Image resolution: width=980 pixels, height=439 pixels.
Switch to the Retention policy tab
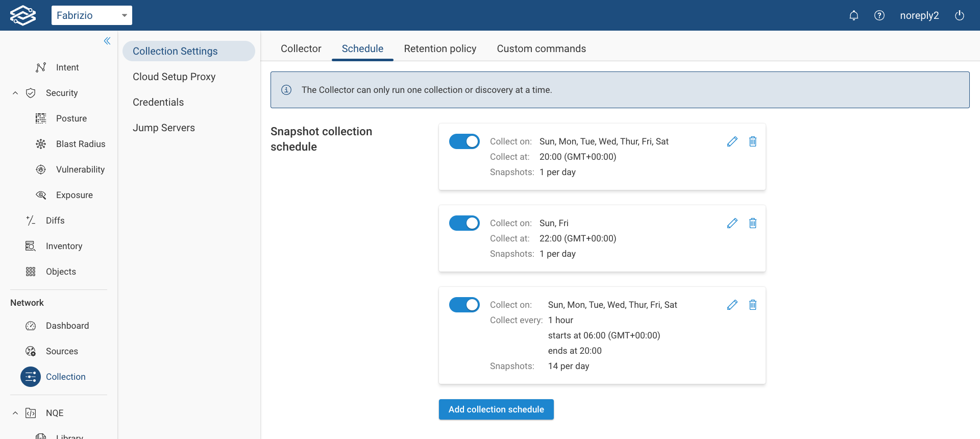pos(440,48)
